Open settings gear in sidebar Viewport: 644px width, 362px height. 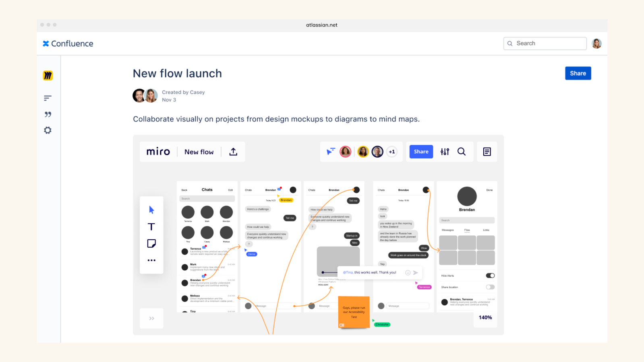coord(48,130)
